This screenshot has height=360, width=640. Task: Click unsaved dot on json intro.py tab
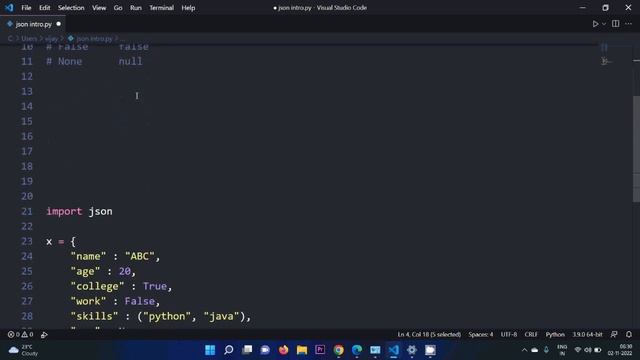click(x=59, y=24)
